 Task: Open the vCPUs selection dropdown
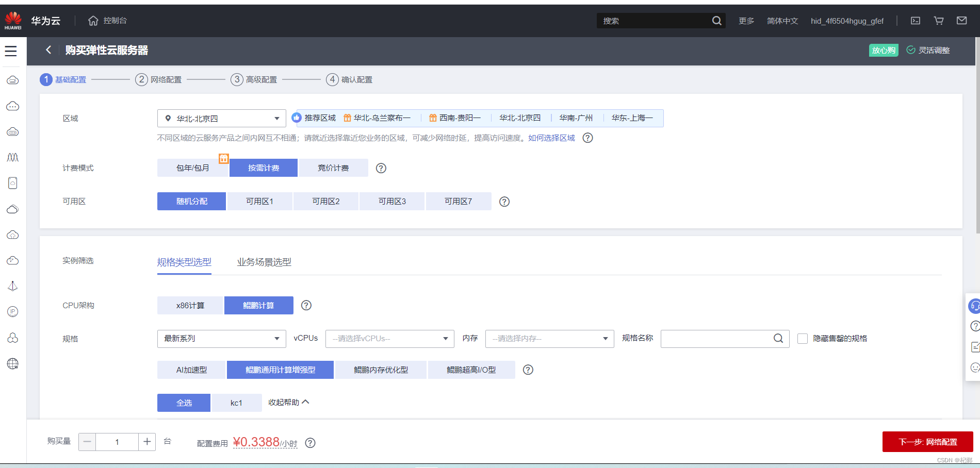[x=390, y=339]
